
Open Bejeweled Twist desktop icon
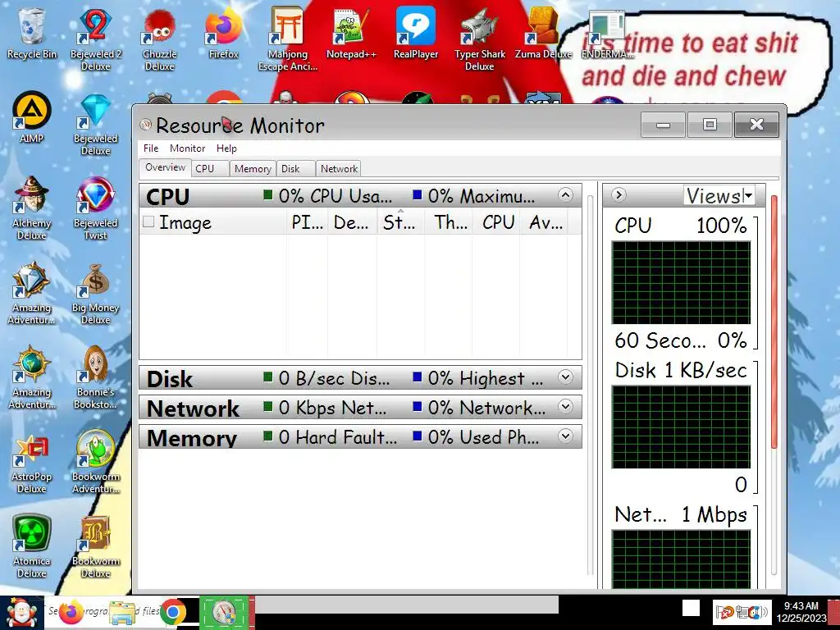pos(95,208)
